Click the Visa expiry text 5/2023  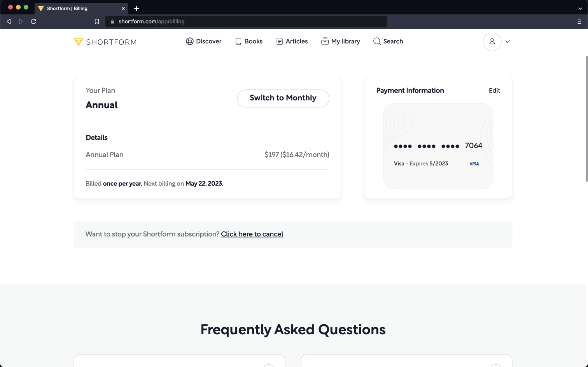click(x=439, y=164)
